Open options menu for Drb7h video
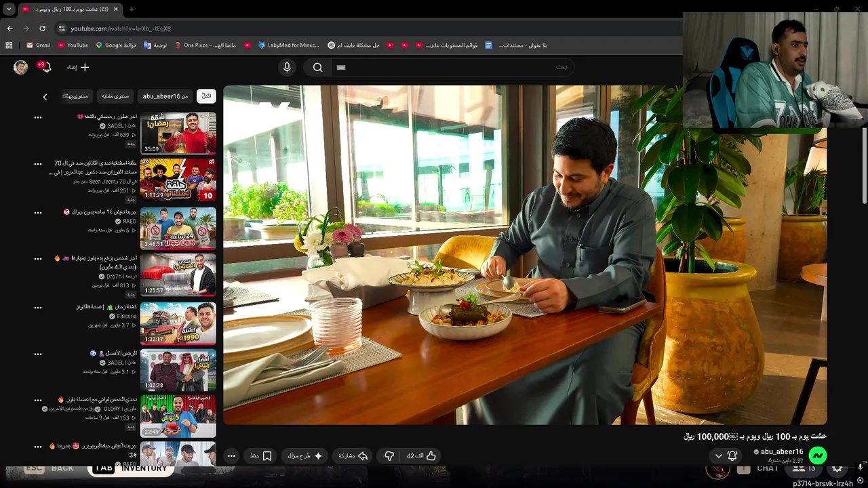Viewport: 868px width, 488px height. coord(38,259)
